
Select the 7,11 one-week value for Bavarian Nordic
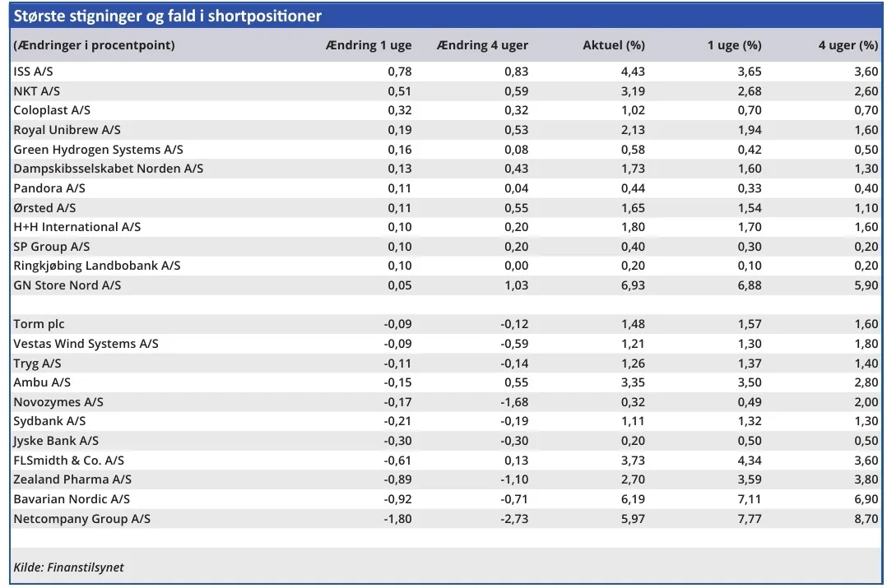(749, 499)
